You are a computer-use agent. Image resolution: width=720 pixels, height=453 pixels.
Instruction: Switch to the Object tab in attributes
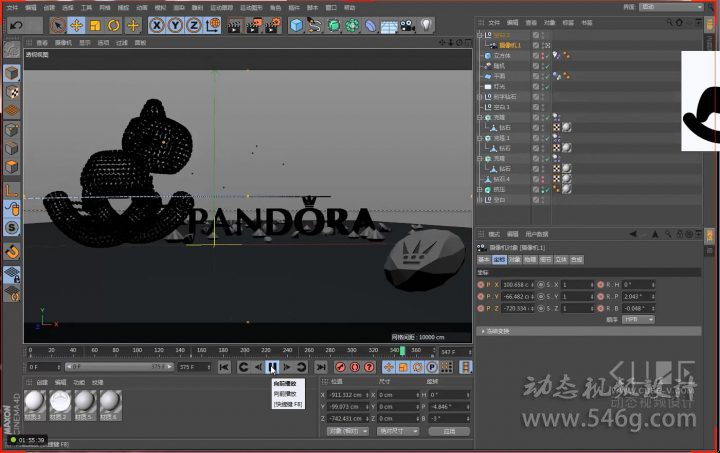point(515,260)
